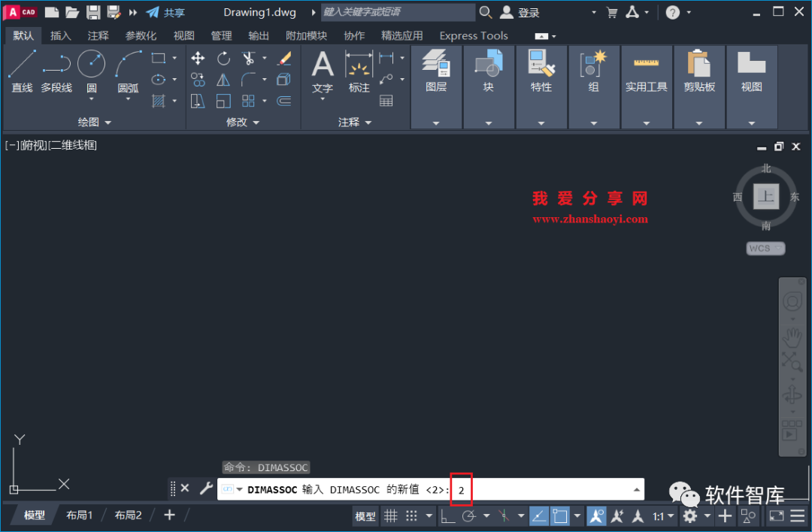
Task: Switch to the 布局1 layout
Action: [80, 515]
